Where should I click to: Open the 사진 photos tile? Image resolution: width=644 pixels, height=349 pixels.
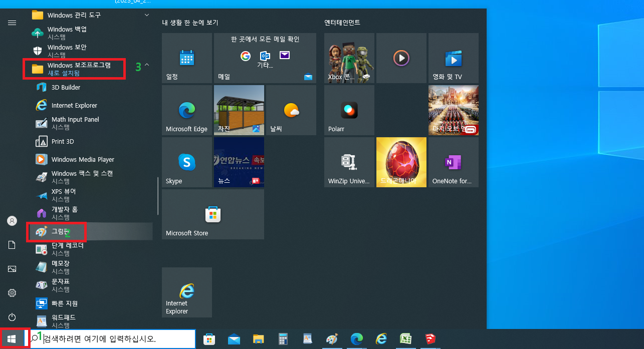pyautogui.click(x=239, y=110)
